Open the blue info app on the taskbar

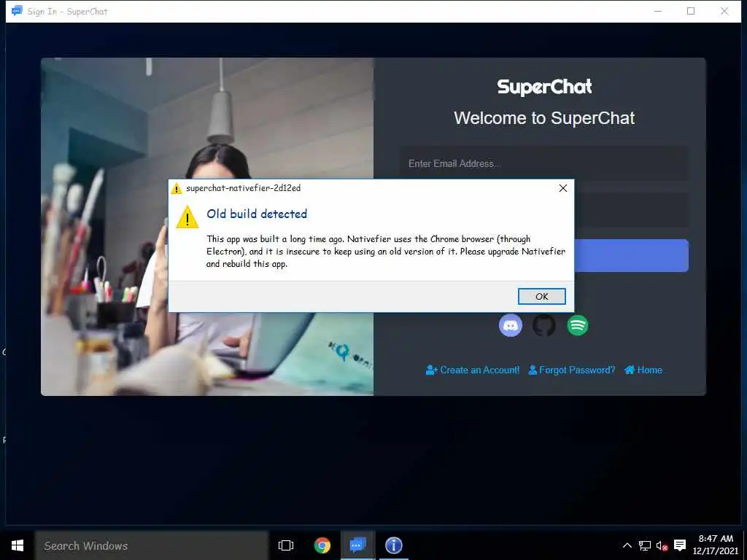pos(393,545)
